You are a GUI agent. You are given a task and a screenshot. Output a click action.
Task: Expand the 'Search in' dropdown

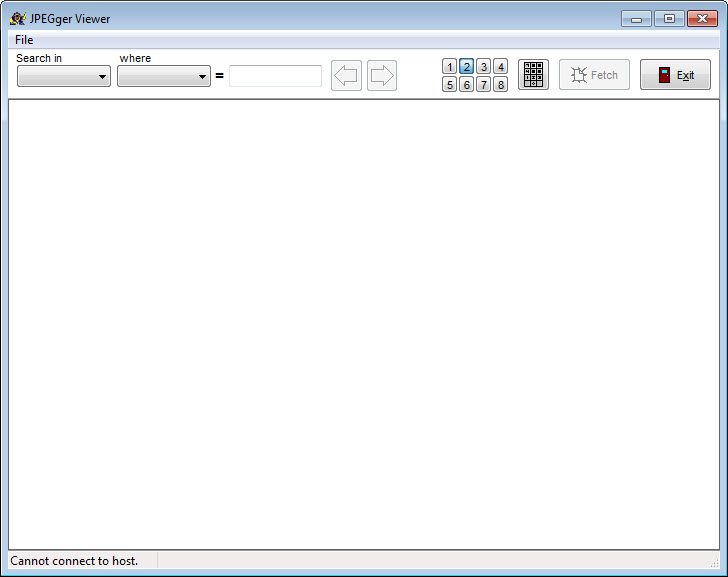64,76
